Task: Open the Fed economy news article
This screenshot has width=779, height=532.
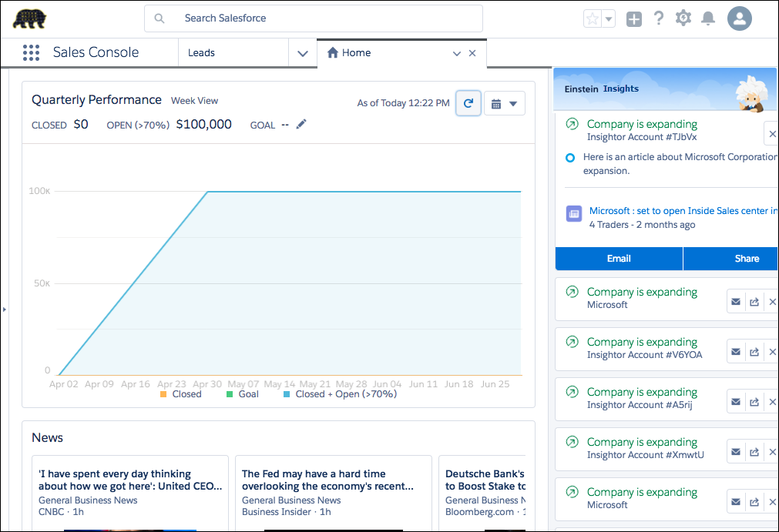Action: coord(327,480)
